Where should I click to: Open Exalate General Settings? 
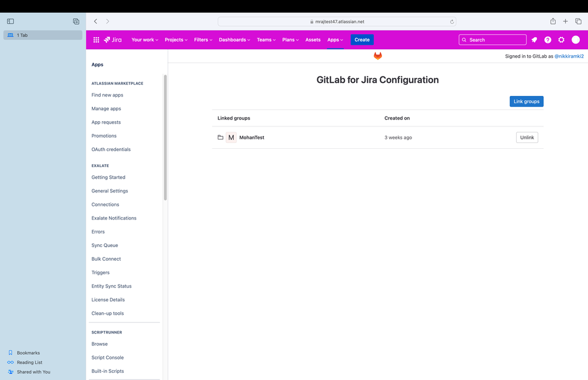(109, 191)
